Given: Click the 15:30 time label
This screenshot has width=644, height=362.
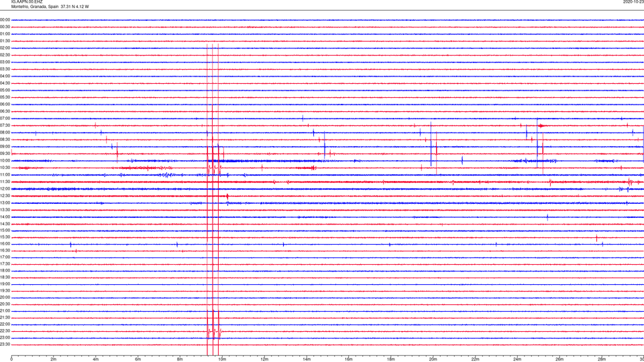Looking at the screenshot, I should click(x=5, y=237).
